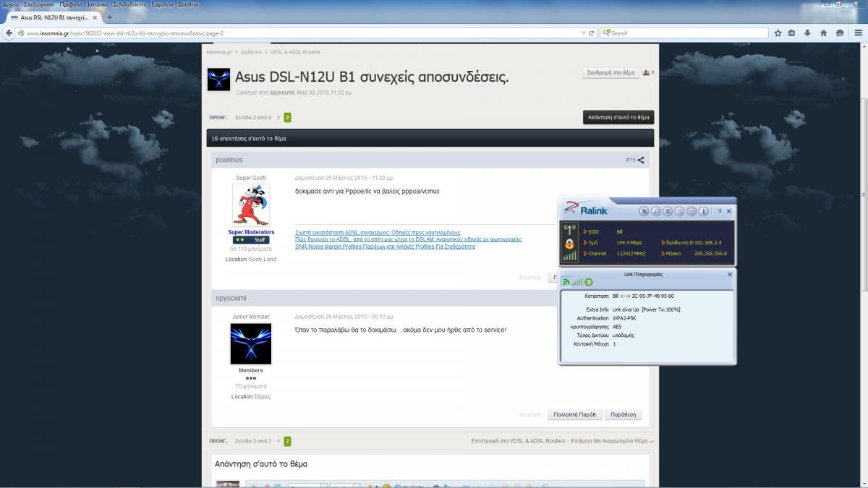The height and width of the screenshot is (488, 868).
Task: Click Πολλαπλή Παράθ. button in spysoumi's post
Action: (574, 414)
